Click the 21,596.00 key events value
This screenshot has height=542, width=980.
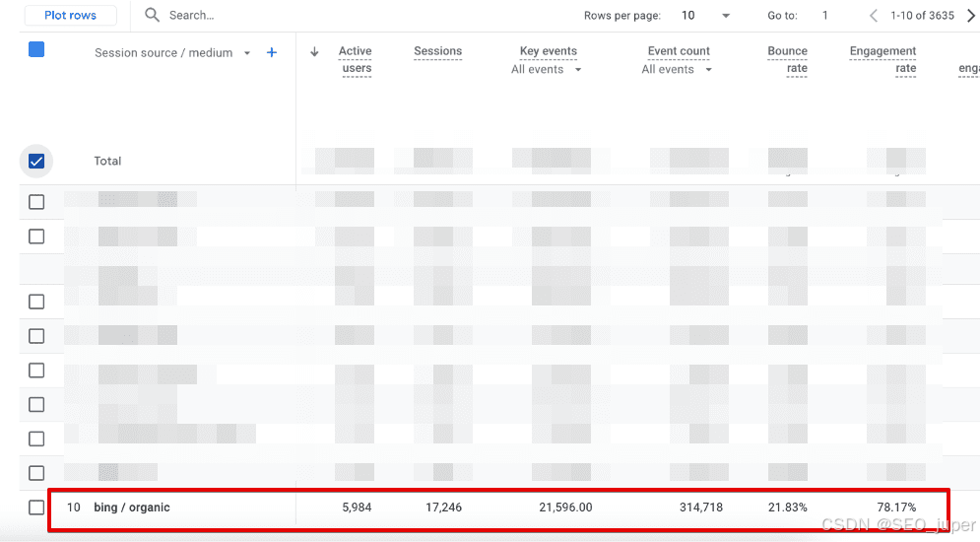tap(565, 508)
